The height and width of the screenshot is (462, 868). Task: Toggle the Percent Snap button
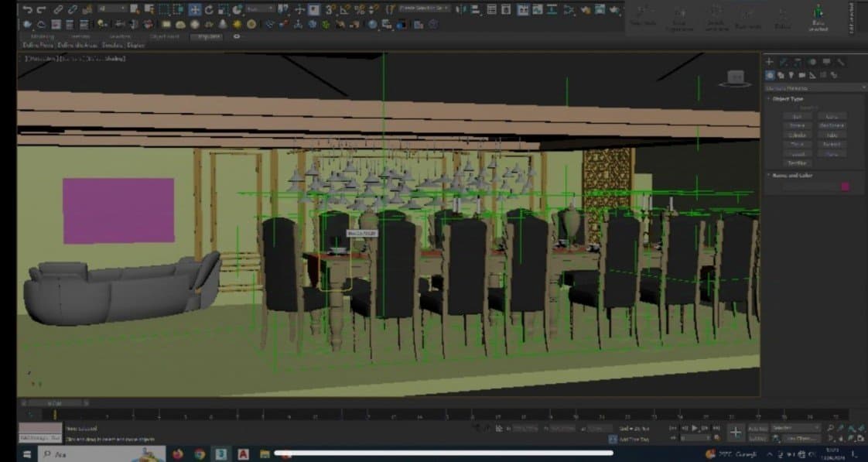pos(359,9)
